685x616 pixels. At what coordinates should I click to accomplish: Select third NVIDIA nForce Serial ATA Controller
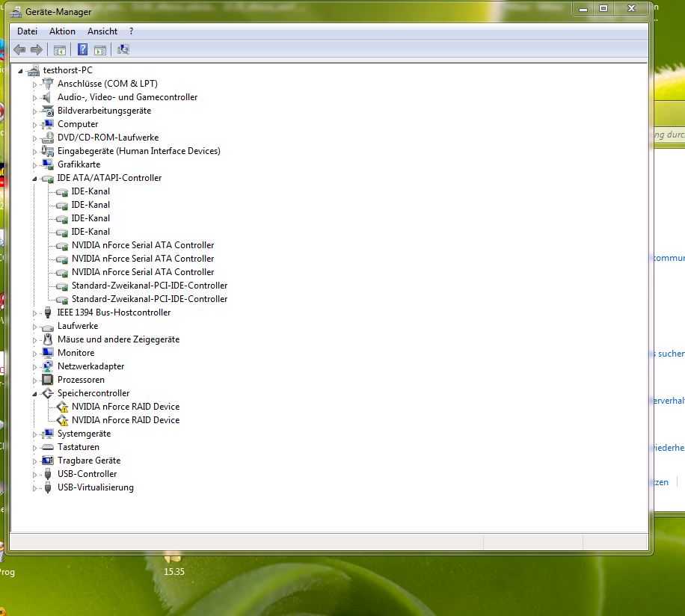point(143,272)
